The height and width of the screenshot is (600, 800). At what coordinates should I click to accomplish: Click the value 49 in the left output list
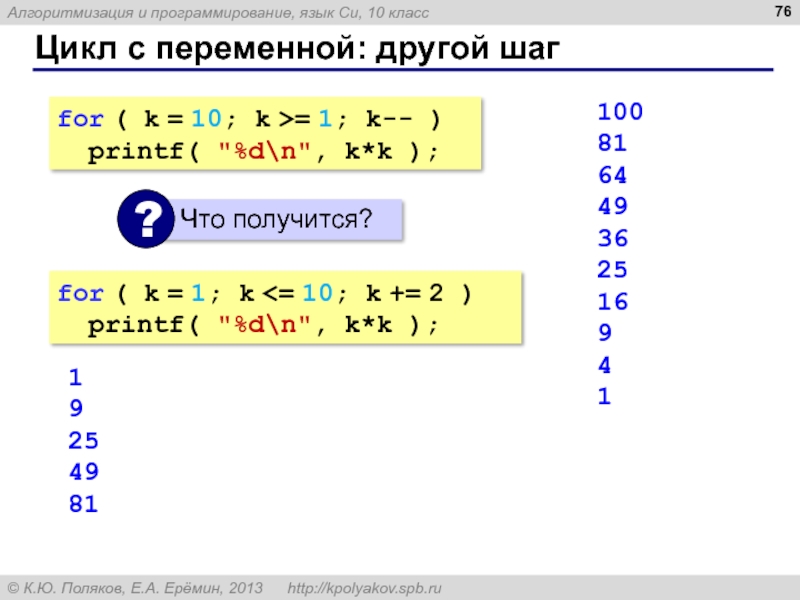point(84,472)
